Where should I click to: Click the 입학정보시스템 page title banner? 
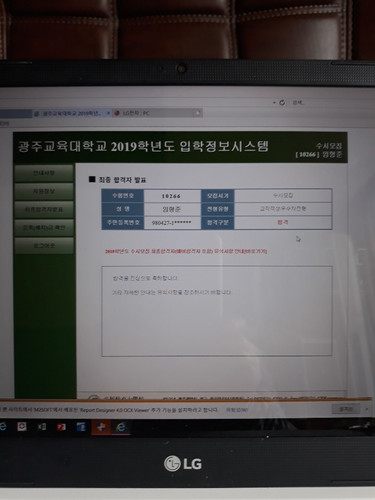click(143, 147)
